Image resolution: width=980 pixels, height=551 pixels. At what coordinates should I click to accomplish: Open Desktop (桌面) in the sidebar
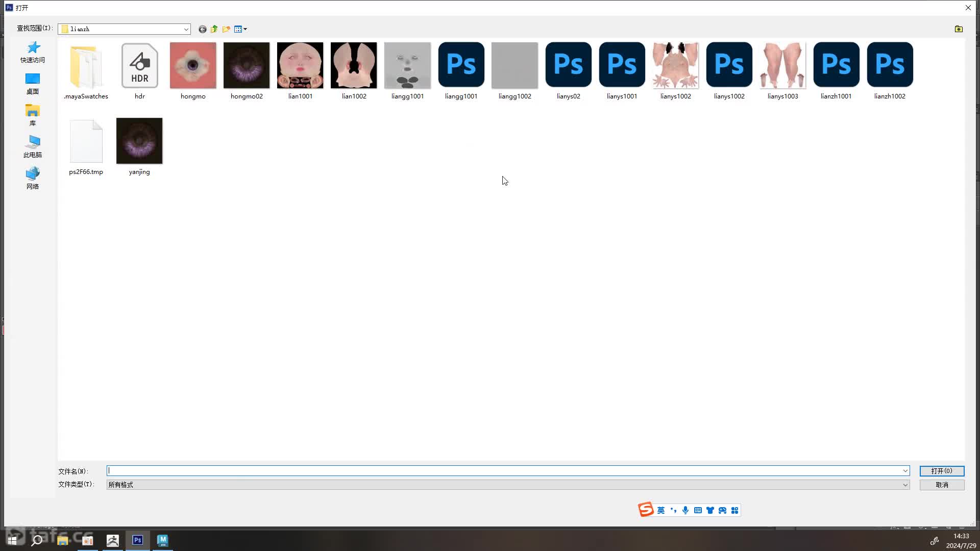coord(33,84)
